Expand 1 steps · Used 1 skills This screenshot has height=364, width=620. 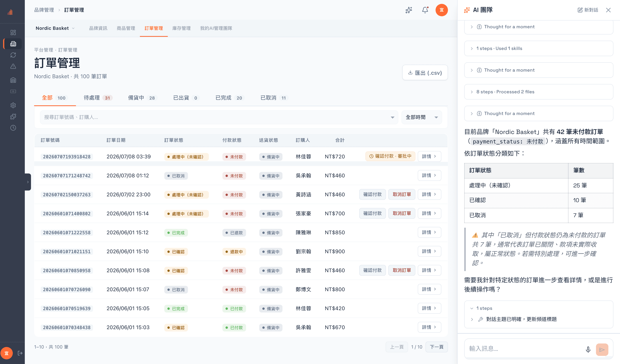tap(538, 48)
